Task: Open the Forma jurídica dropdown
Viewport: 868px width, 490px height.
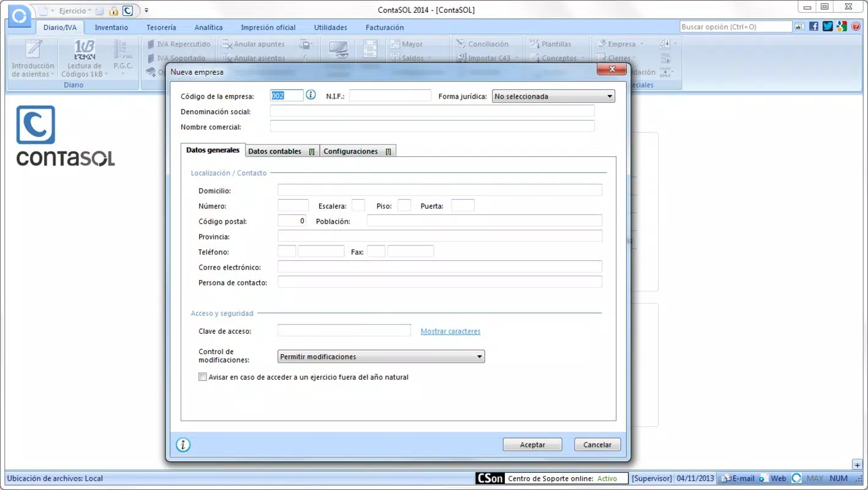Action: click(x=553, y=96)
